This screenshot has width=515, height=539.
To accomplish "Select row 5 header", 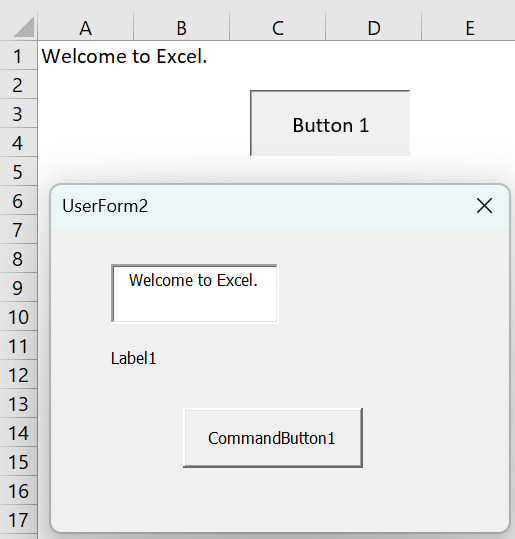I will click(x=18, y=172).
